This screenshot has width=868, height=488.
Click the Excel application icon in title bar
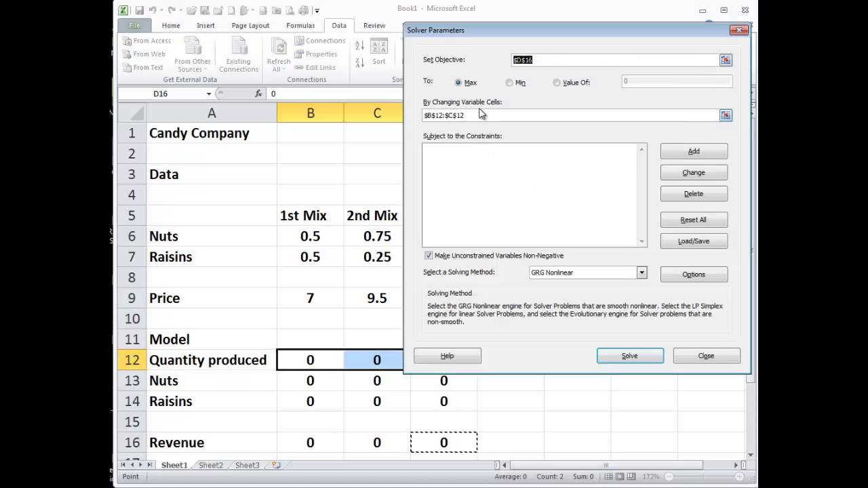[x=123, y=10]
